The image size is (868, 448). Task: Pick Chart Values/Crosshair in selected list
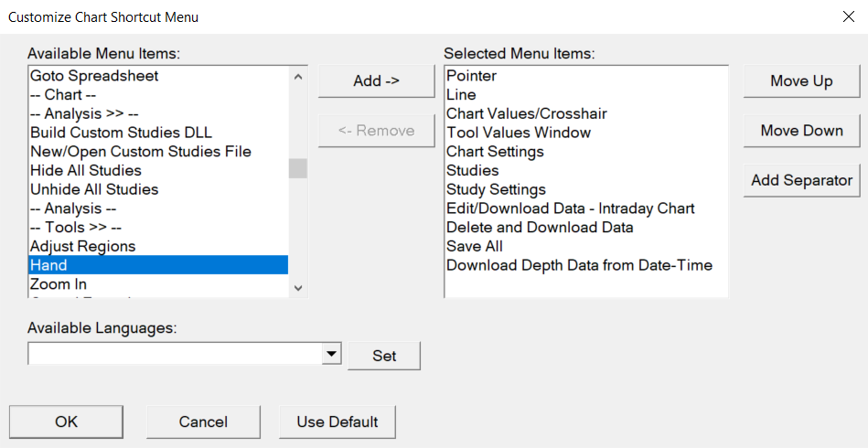(x=526, y=113)
